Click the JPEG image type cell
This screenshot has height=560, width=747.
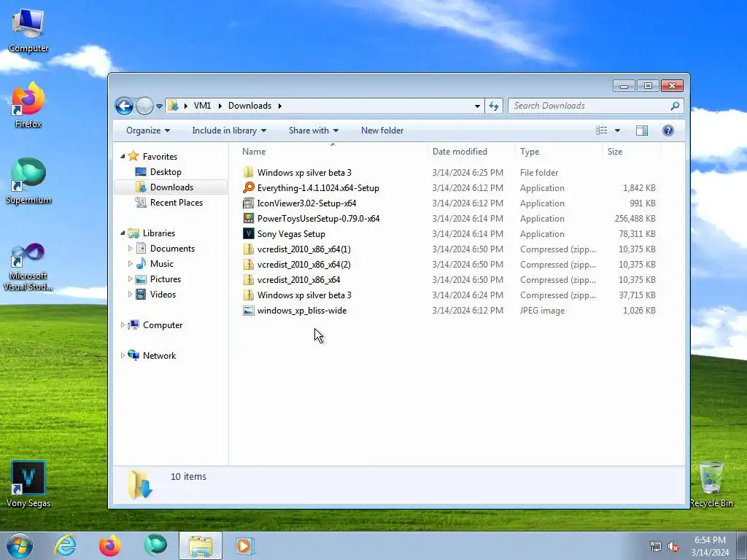(542, 310)
